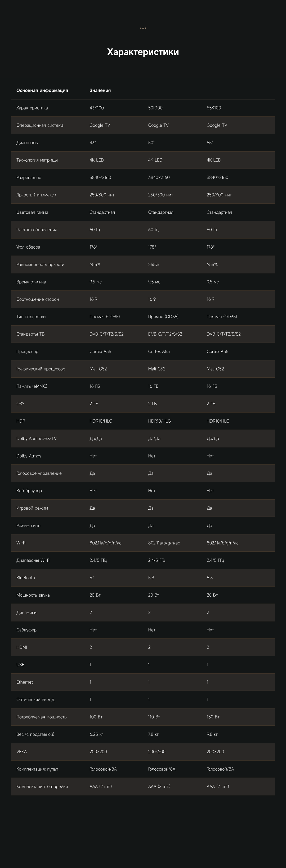This screenshot has height=868, width=286.
Task: Click the 6.25 кг weight value
Action: 96,734
